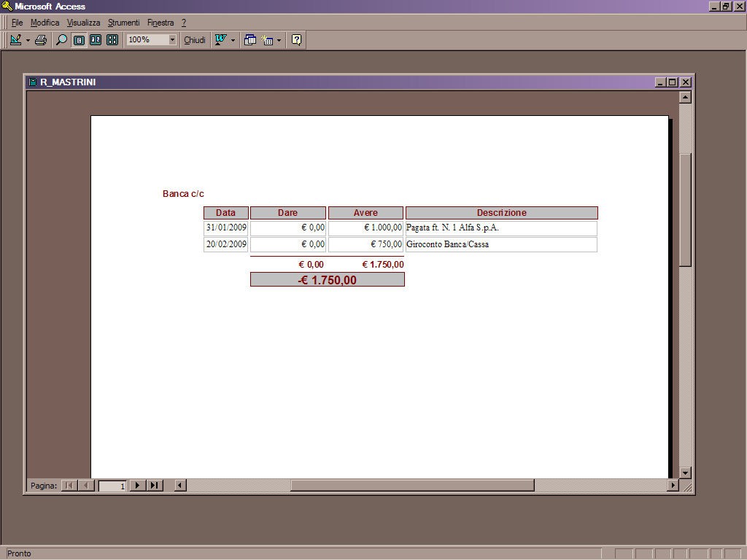747x560 pixels.
Task: Click the Office Links Word icon
Action: (x=220, y=40)
